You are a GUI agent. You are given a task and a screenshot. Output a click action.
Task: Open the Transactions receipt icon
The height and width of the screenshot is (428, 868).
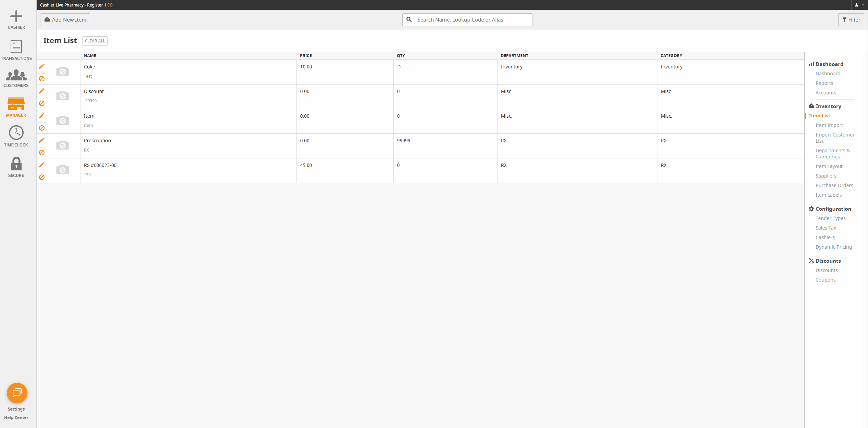(16, 47)
